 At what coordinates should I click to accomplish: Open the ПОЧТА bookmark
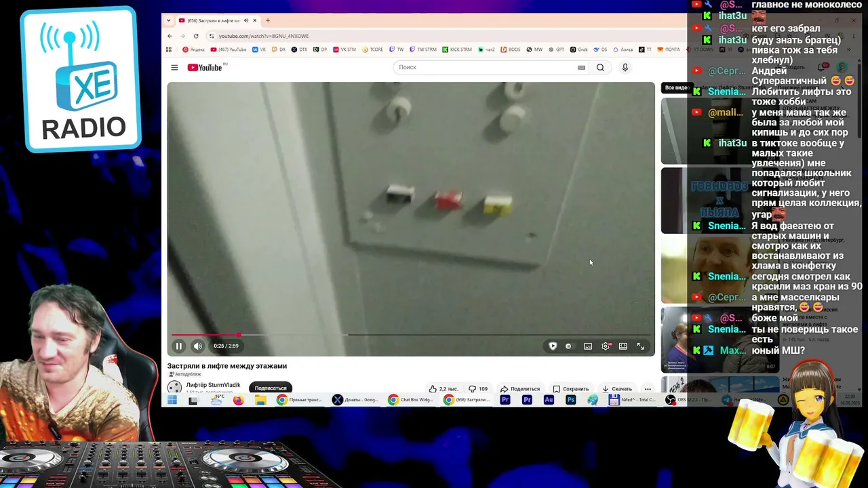pyautogui.click(x=669, y=49)
